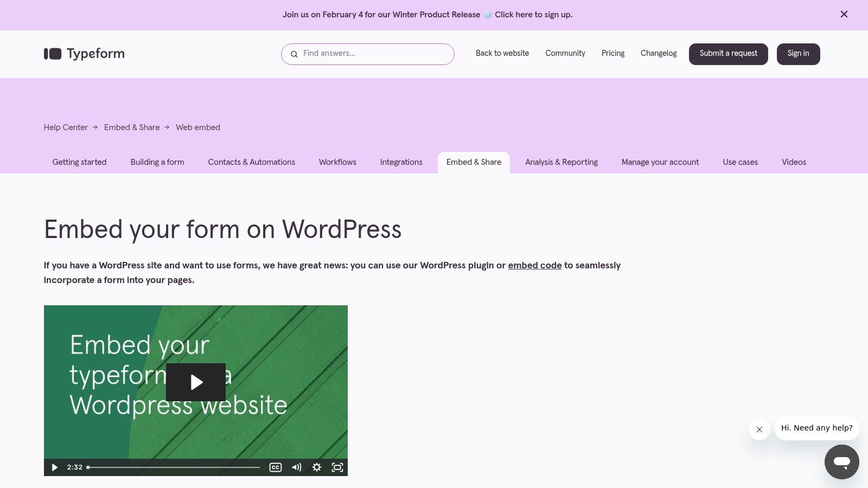Close the Winter Product Release banner
868x488 pixels.
click(x=844, y=14)
